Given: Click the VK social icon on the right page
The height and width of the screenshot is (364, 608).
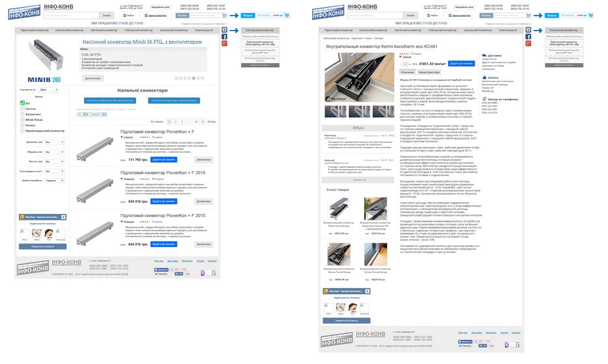Looking at the screenshot, I should pos(528,30).
